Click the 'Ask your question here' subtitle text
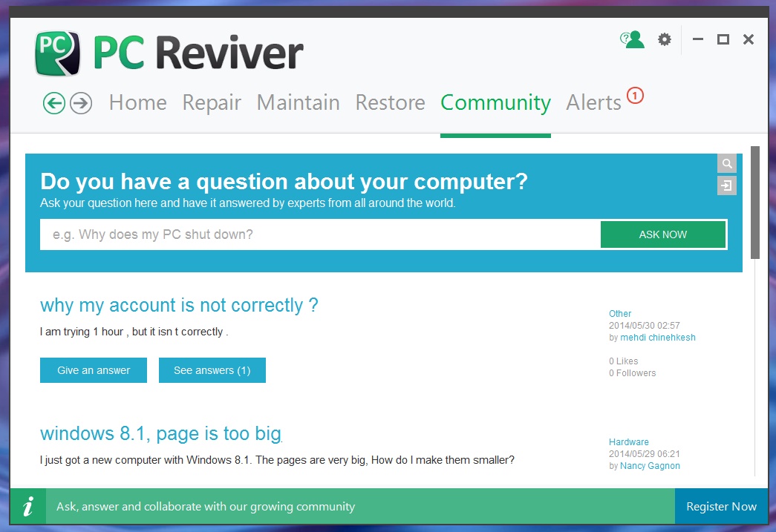Image resolution: width=776 pixels, height=532 pixels. (x=247, y=203)
